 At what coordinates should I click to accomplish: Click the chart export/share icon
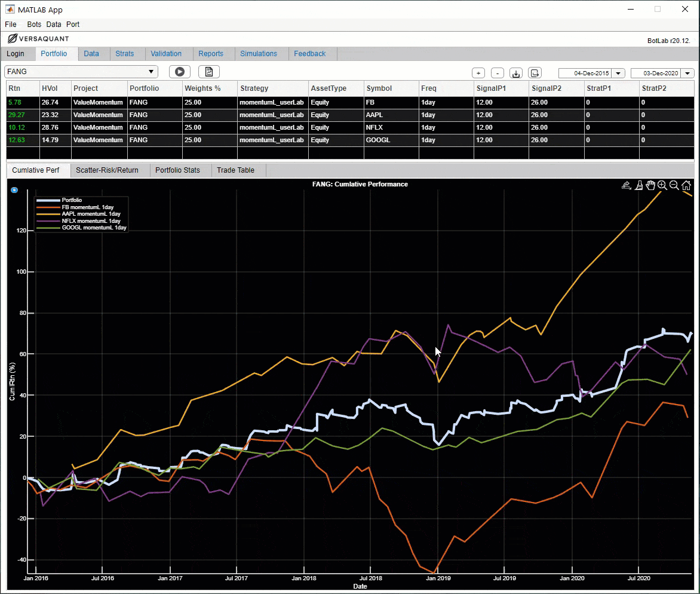(x=627, y=185)
